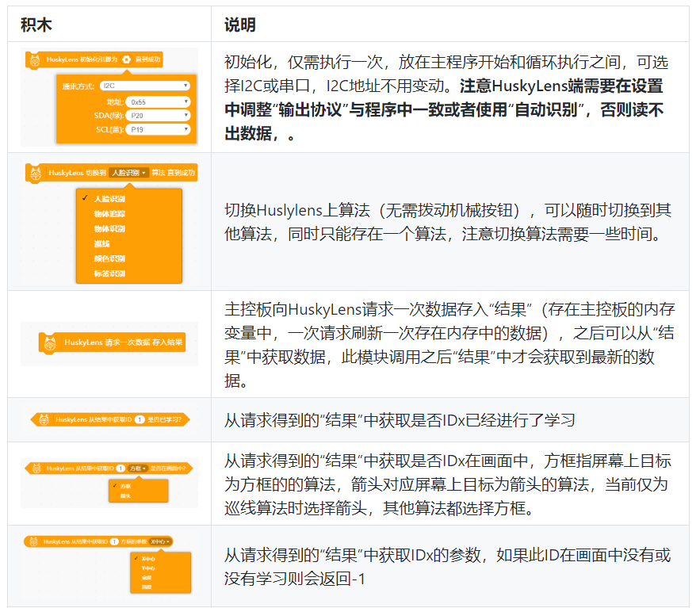Click the 巡线算法时选择箭头 description line

pyautogui.click(x=380, y=508)
